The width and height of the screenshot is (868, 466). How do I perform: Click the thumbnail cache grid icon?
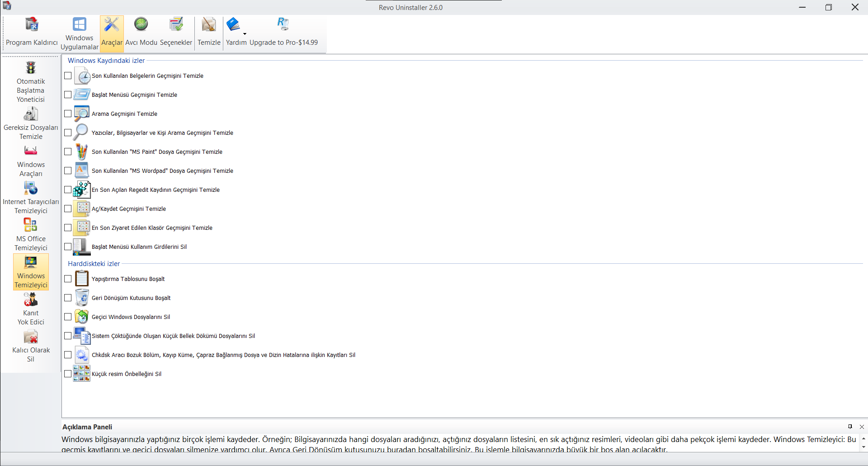82,374
